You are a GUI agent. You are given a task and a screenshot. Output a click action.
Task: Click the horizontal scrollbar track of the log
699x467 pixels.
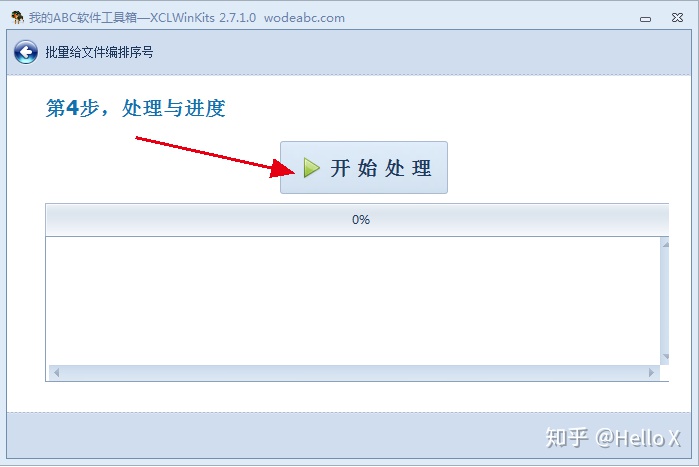click(354, 373)
